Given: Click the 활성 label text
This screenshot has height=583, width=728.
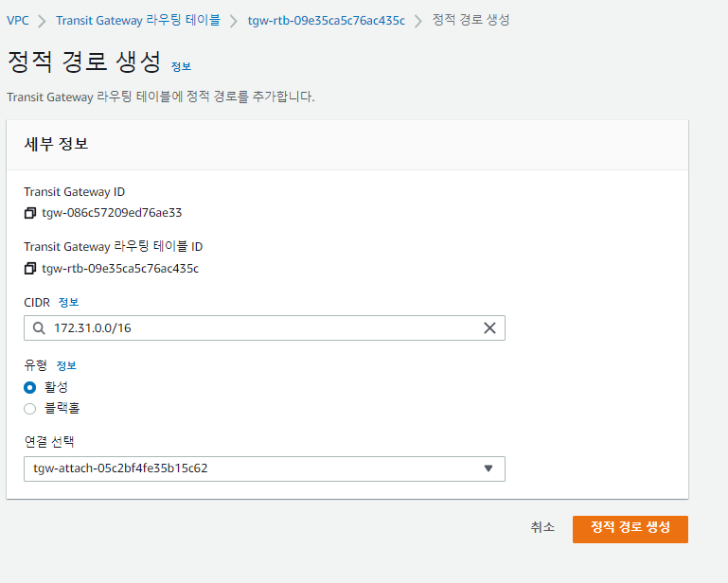Looking at the screenshot, I should click(56, 387).
